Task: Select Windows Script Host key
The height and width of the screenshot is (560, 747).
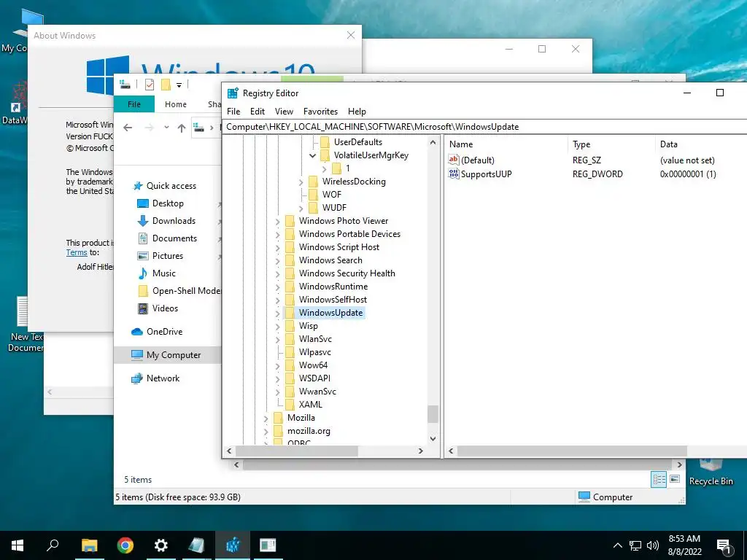Action: (x=339, y=247)
